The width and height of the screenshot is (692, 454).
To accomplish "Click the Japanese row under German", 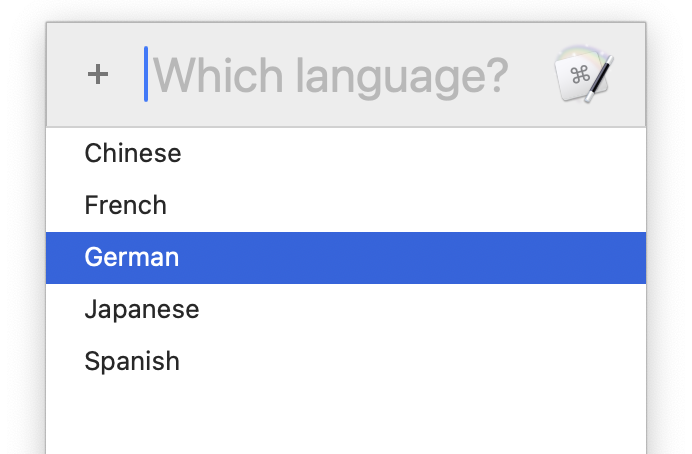I will click(x=142, y=310).
